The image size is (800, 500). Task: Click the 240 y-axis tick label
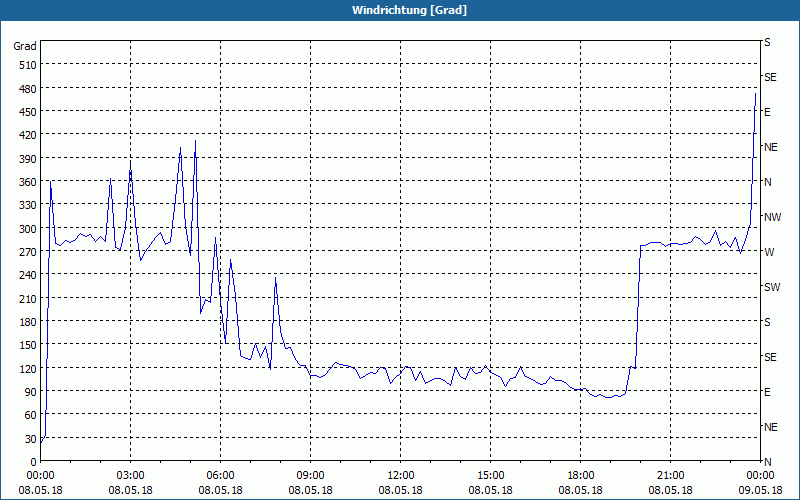pyautogui.click(x=28, y=275)
